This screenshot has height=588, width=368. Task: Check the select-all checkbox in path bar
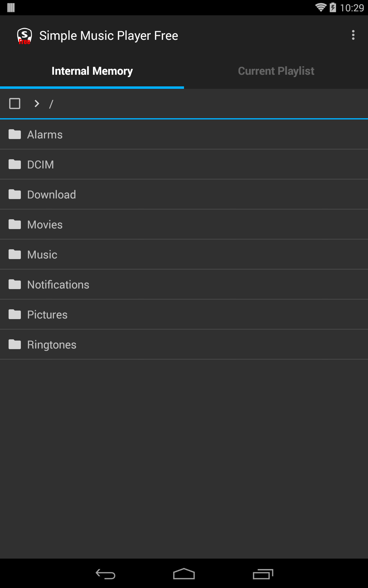coord(14,104)
